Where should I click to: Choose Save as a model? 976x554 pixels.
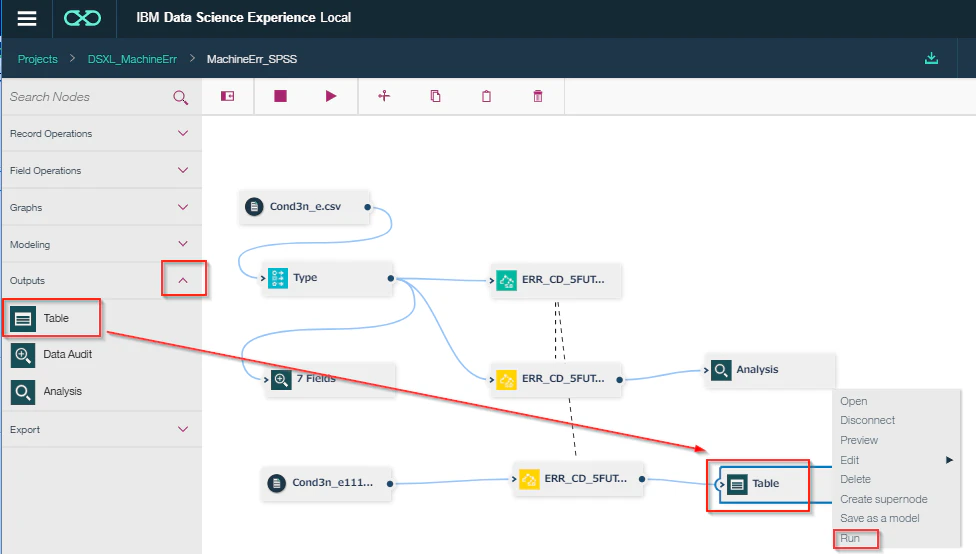click(x=880, y=519)
